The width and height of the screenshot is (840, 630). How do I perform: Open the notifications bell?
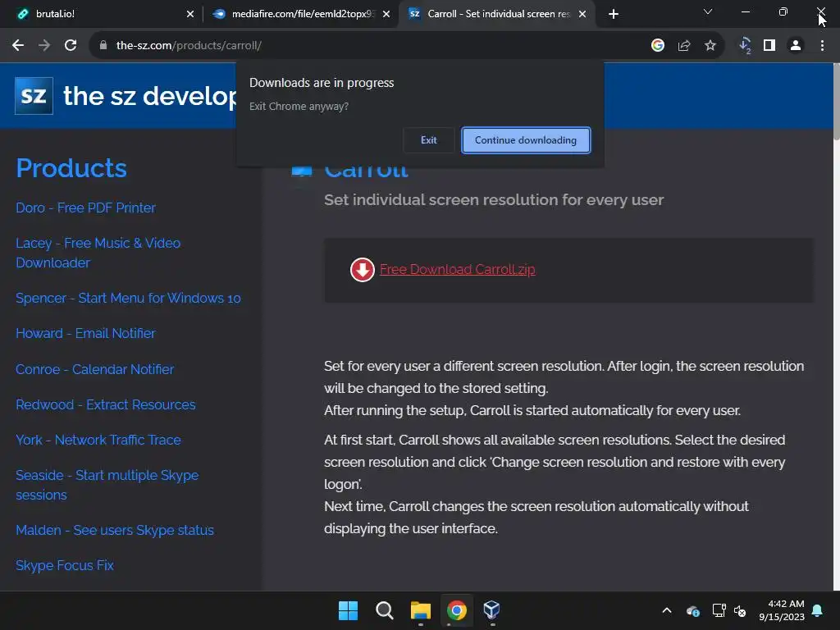[818, 610]
